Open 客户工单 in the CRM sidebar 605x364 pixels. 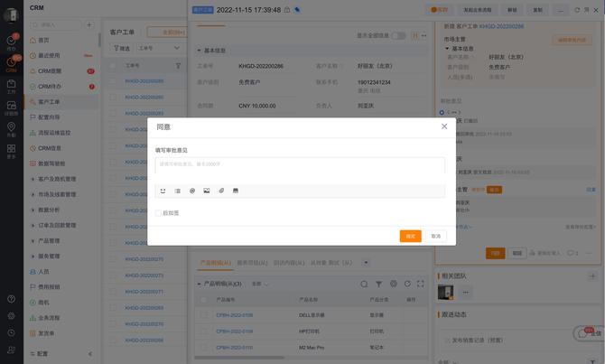(50, 102)
